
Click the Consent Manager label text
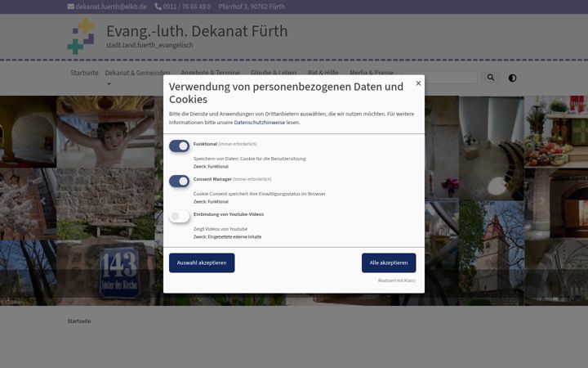(212, 179)
